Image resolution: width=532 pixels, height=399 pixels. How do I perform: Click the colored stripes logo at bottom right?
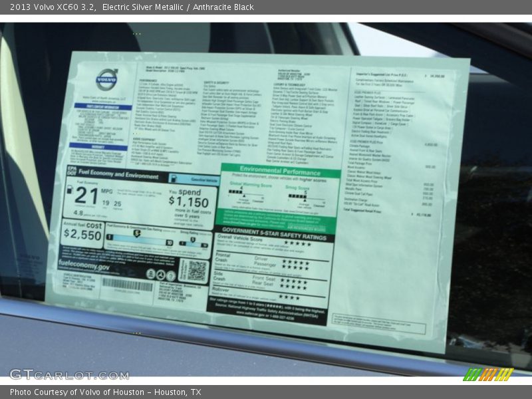488,374
